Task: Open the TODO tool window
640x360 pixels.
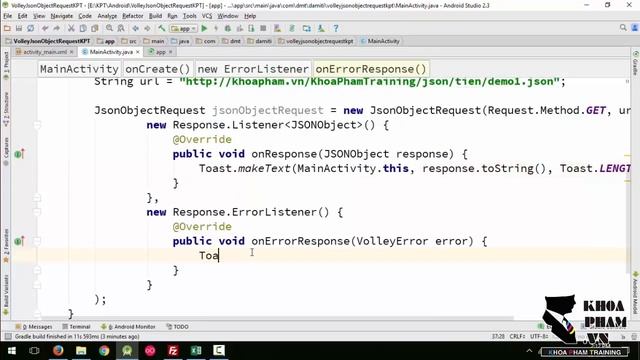Action: tap(178, 327)
